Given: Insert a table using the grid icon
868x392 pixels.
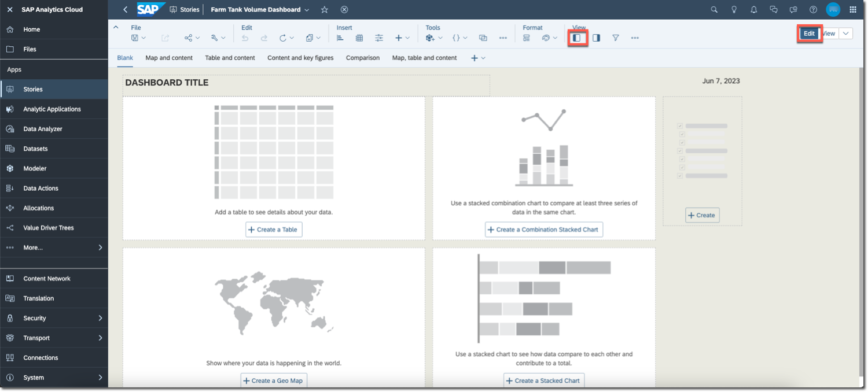Looking at the screenshot, I should [x=359, y=38].
